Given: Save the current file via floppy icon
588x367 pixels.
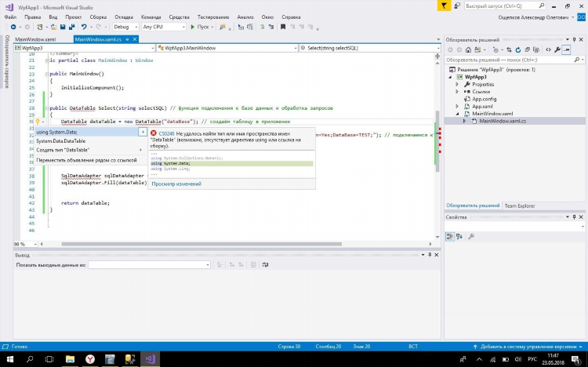Looking at the screenshot, I should point(63,27).
